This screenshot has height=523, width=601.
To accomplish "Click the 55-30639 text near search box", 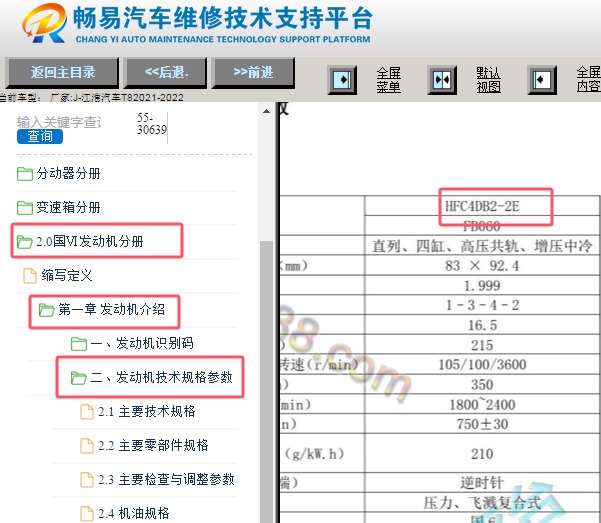I will [x=152, y=123].
